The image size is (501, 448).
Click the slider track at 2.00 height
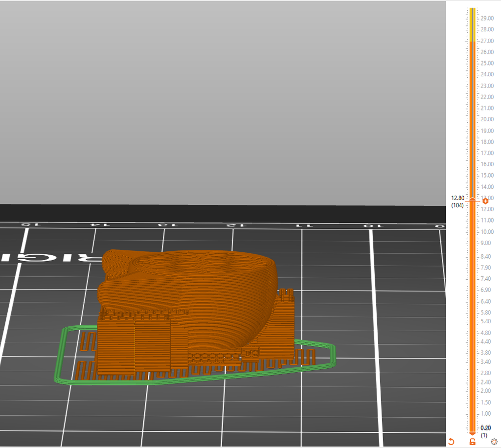(472, 391)
